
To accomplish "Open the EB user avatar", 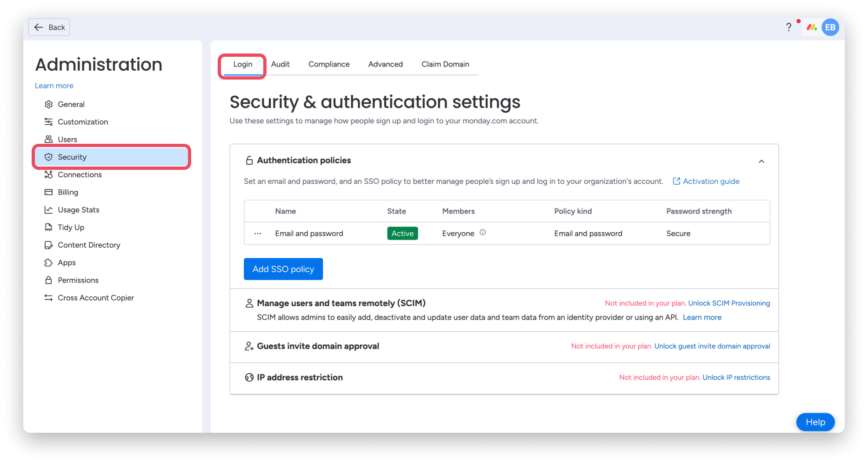I will [830, 27].
